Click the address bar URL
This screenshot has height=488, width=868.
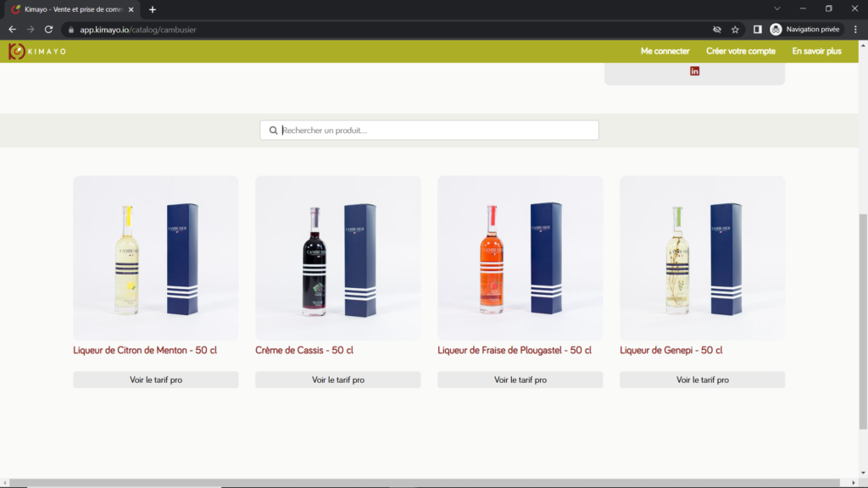[138, 30]
